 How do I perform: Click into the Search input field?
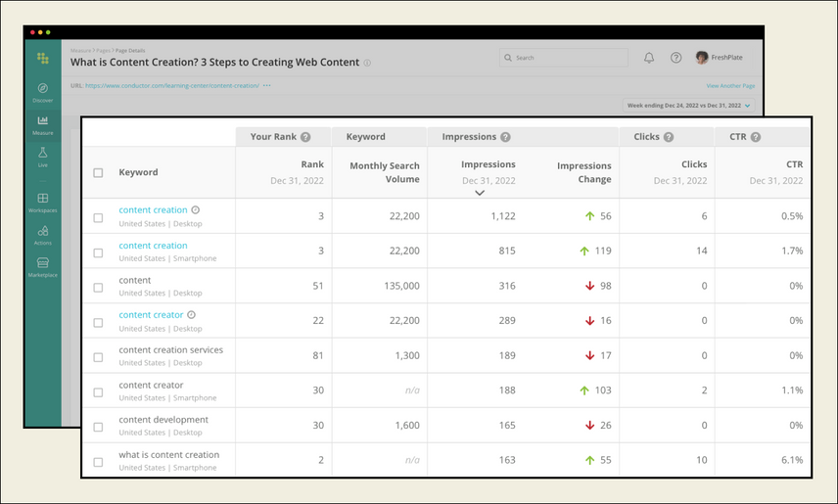tap(564, 58)
